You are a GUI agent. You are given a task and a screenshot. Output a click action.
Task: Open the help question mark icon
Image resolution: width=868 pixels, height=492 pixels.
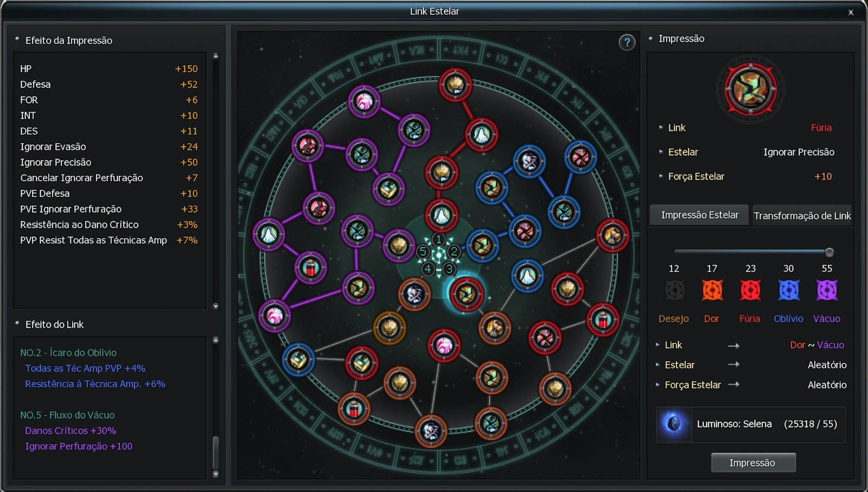click(x=627, y=42)
